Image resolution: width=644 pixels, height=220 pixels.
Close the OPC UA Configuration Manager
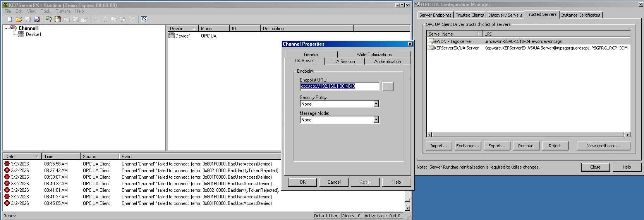click(595, 167)
